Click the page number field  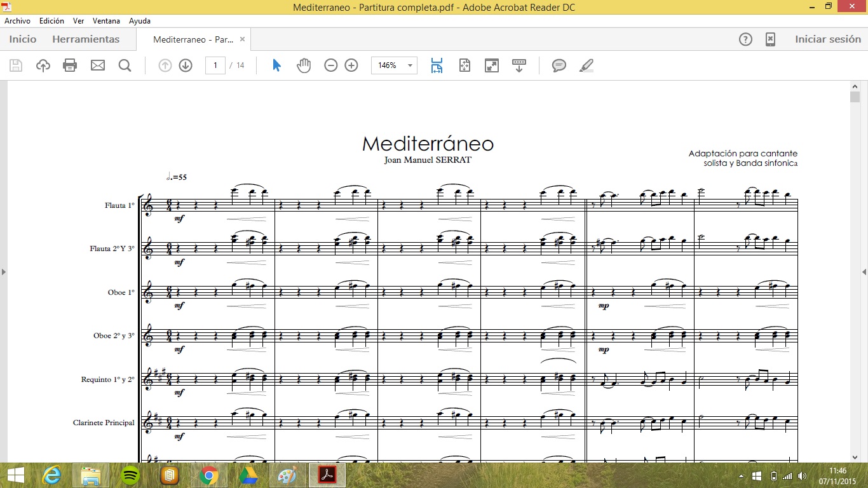pyautogui.click(x=215, y=65)
